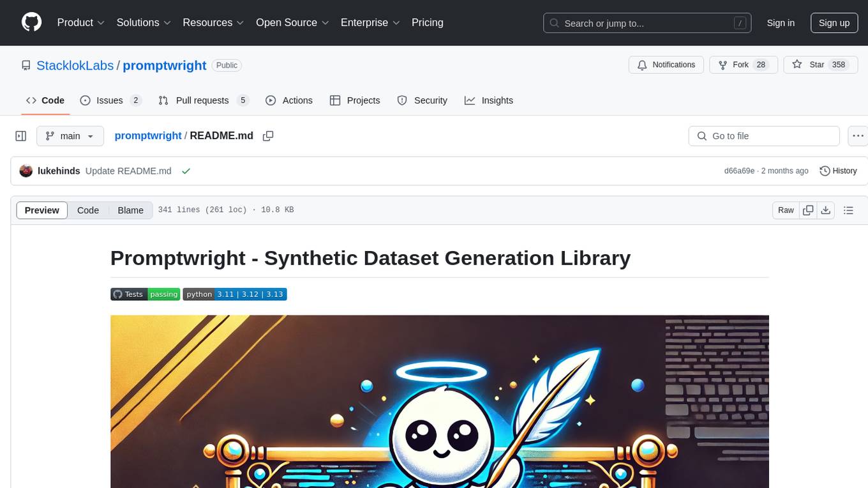The image size is (868, 488).
Task: Open the Raw file view
Action: tap(786, 210)
